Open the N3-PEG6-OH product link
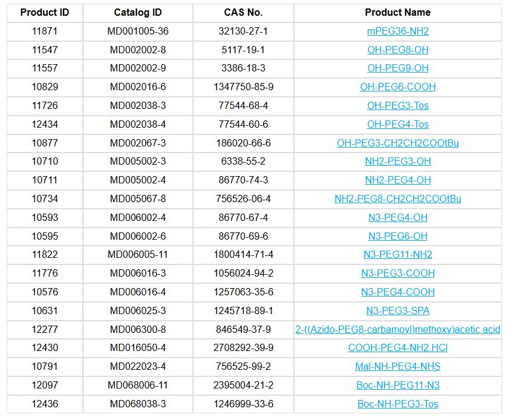The width and height of the screenshot is (505, 420). [x=398, y=236]
